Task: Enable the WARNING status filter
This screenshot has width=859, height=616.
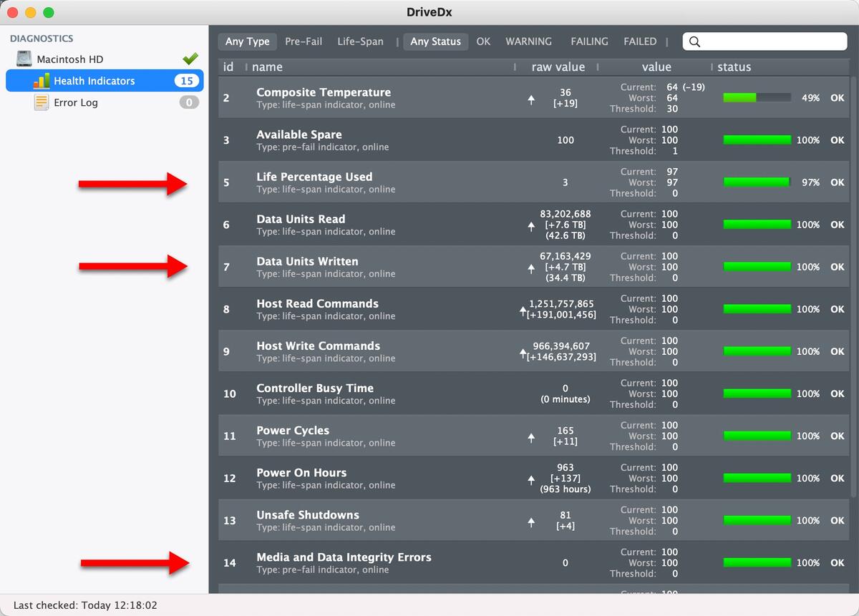Action: pos(528,41)
